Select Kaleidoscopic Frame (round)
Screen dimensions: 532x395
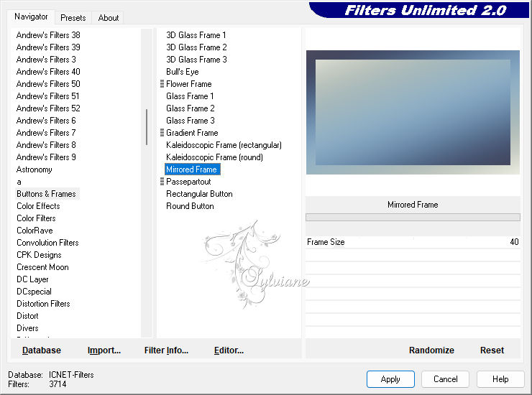coord(214,157)
